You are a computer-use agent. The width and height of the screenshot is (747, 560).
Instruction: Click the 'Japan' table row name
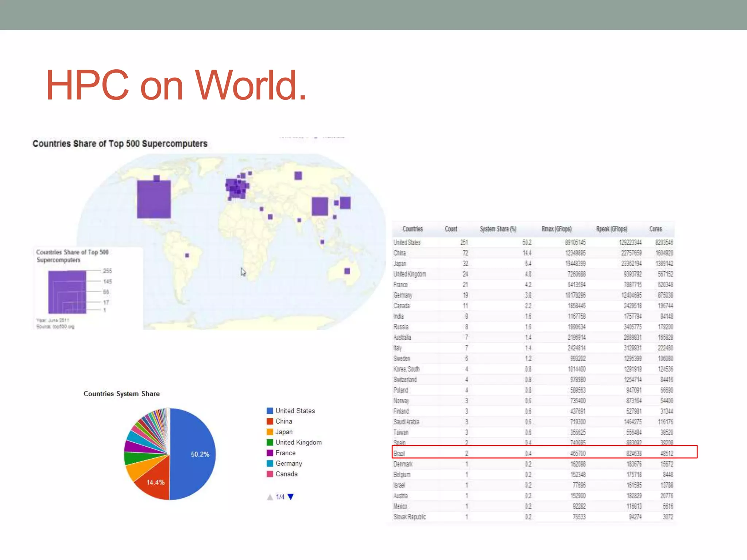[400, 264]
